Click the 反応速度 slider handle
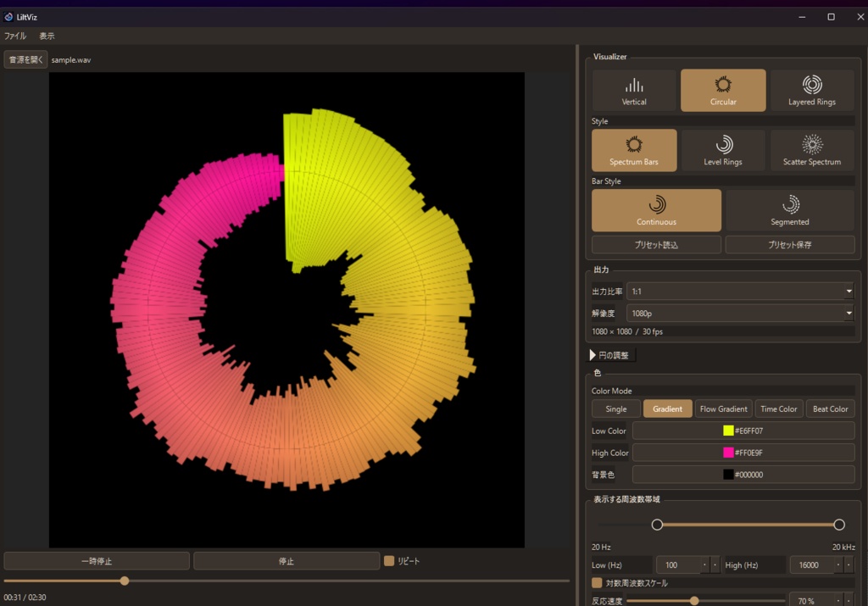The height and width of the screenshot is (606, 868). tap(694, 600)
